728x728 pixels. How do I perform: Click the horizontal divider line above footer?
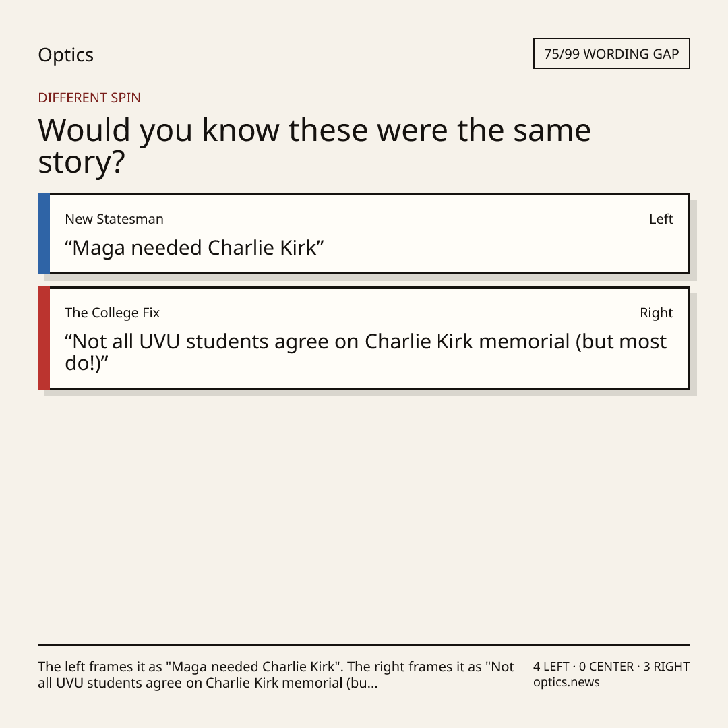pyautogui.click(x=364, y=644)
